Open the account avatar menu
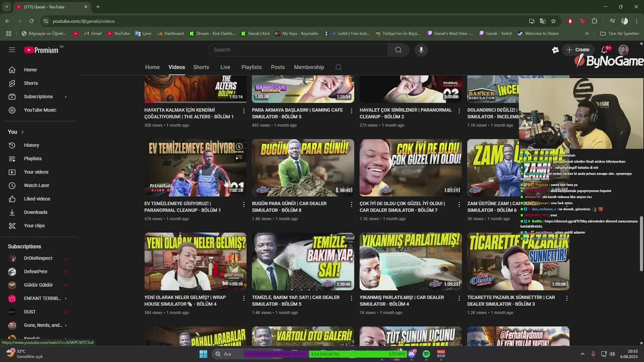Screen dimensions: 644x362 tap(623, 50)
